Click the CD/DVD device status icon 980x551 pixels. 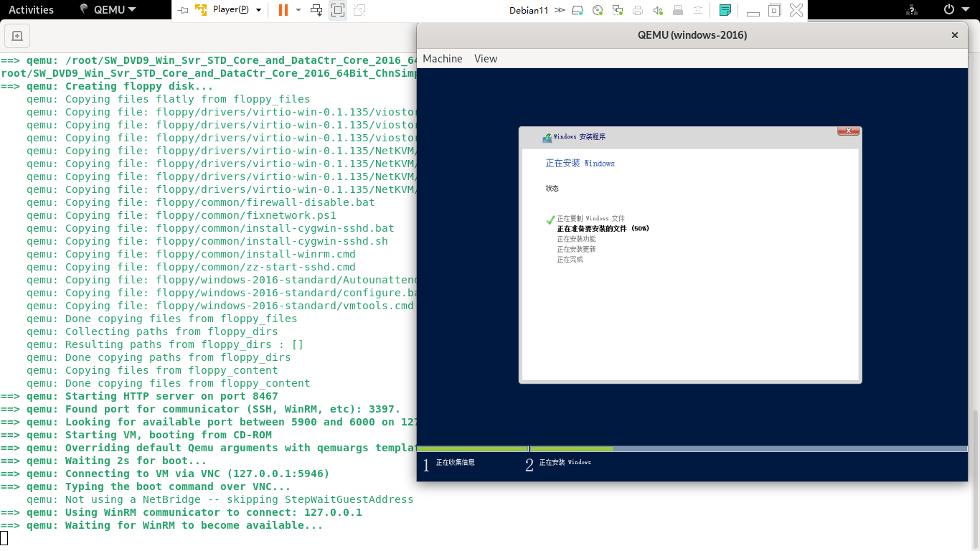598,9
